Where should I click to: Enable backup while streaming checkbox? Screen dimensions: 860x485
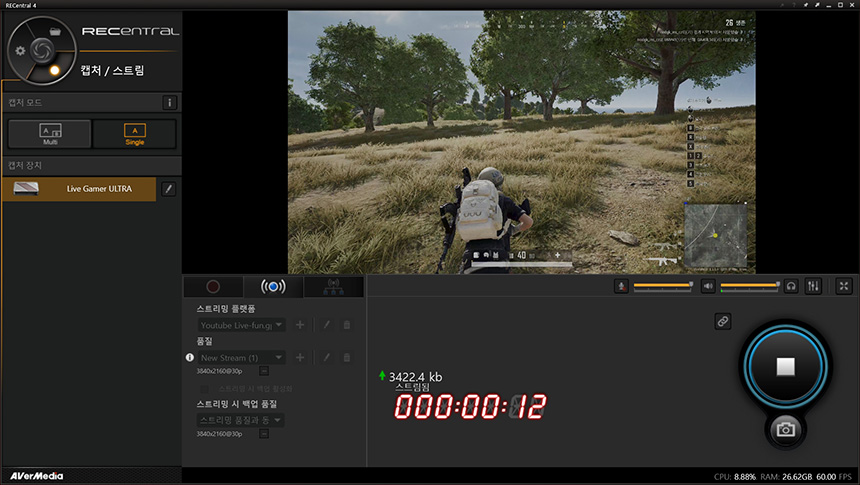pyautogui.click(x=204, y=388)
